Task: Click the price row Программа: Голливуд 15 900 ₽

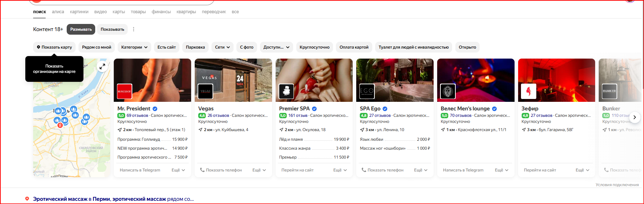Action: [x=152, y=139]
